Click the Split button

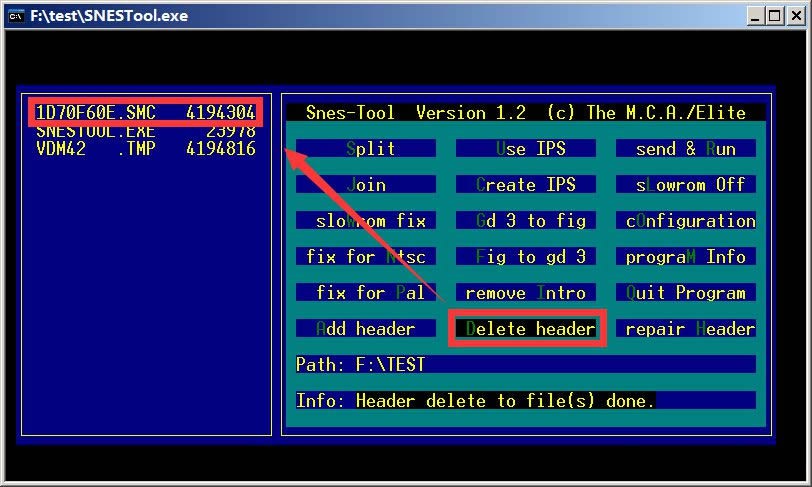tap(366, 149)
